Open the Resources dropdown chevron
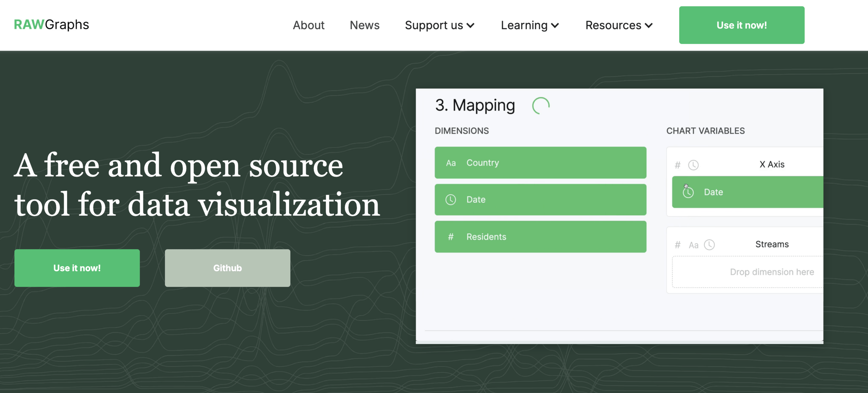 click(x=649, y=25)
